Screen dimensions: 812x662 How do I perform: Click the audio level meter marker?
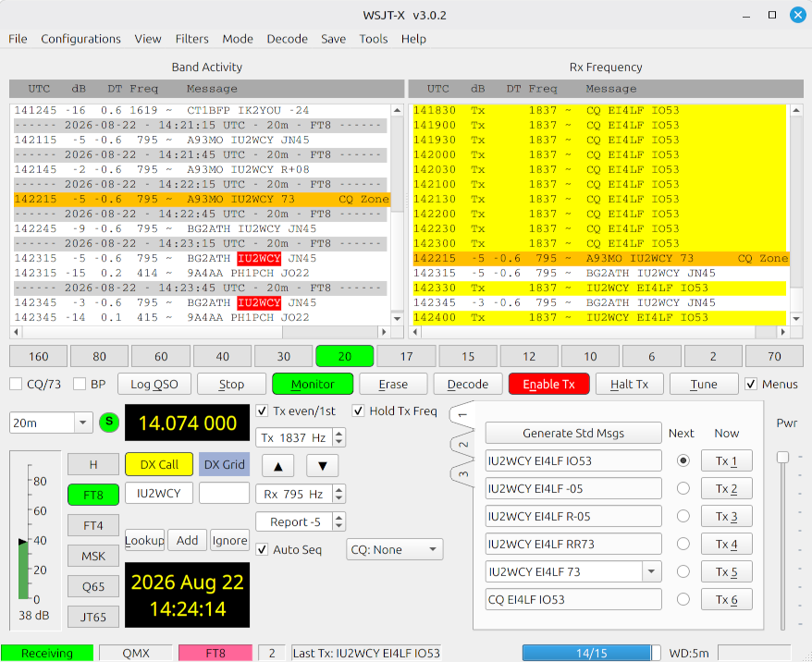22,542
